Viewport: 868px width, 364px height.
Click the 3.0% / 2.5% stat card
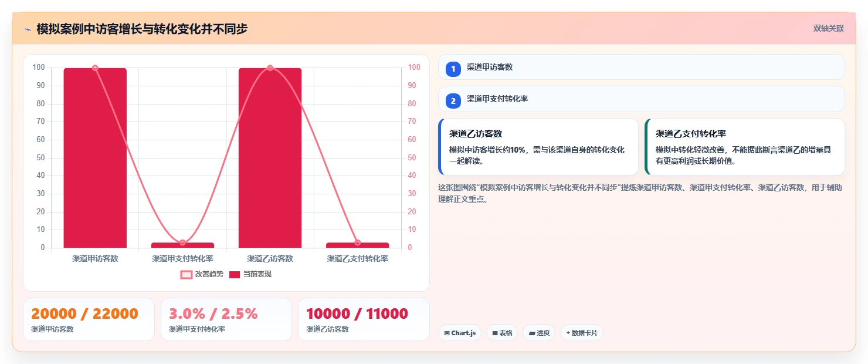tap(226, 319)
